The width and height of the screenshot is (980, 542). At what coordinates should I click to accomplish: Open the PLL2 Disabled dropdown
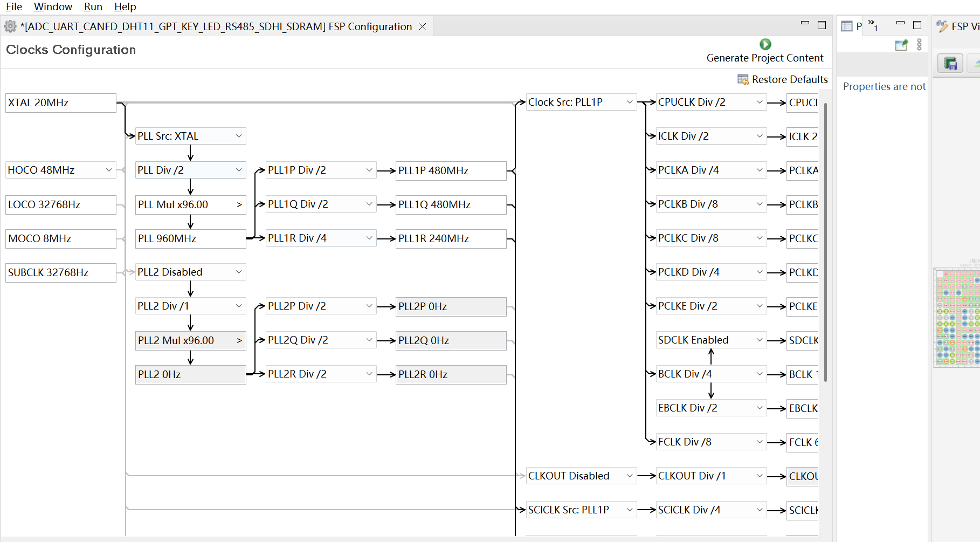tap(190, 272)
